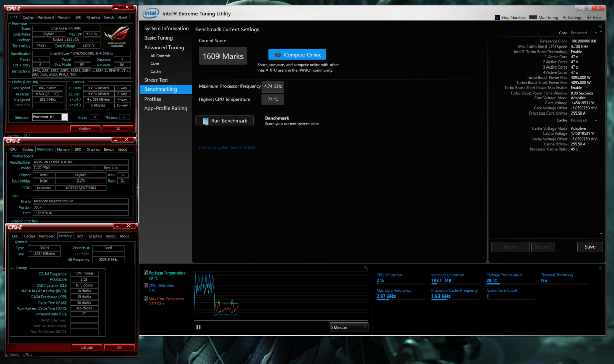Switch to Mainboard tab in top CPU-Z window
This screenshot has height=364, width=614.
point(46,17)
